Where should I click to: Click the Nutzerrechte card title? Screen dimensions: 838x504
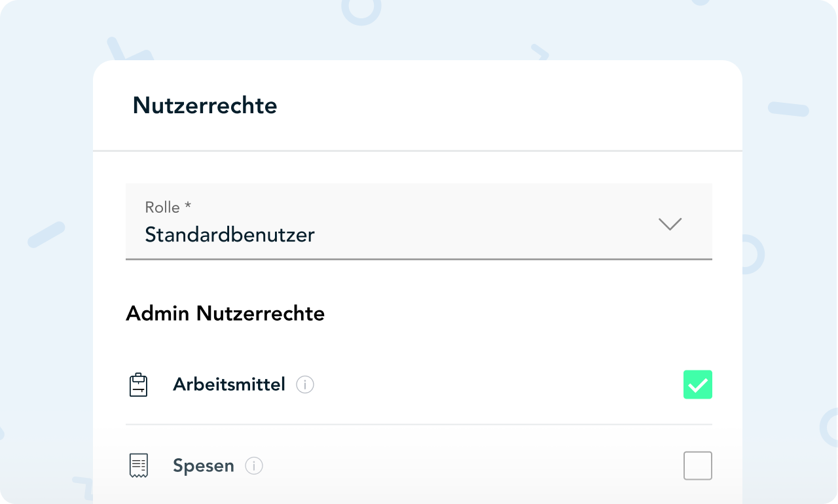coord(205,105)
